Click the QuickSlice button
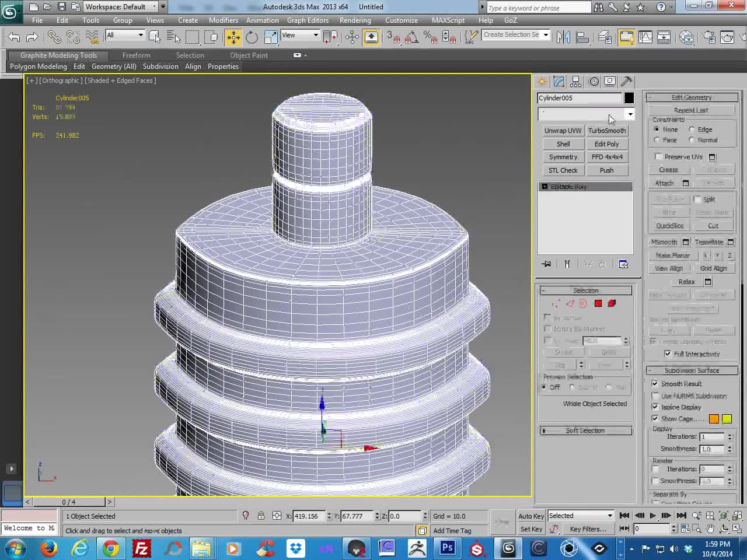 tap(670, 226)
